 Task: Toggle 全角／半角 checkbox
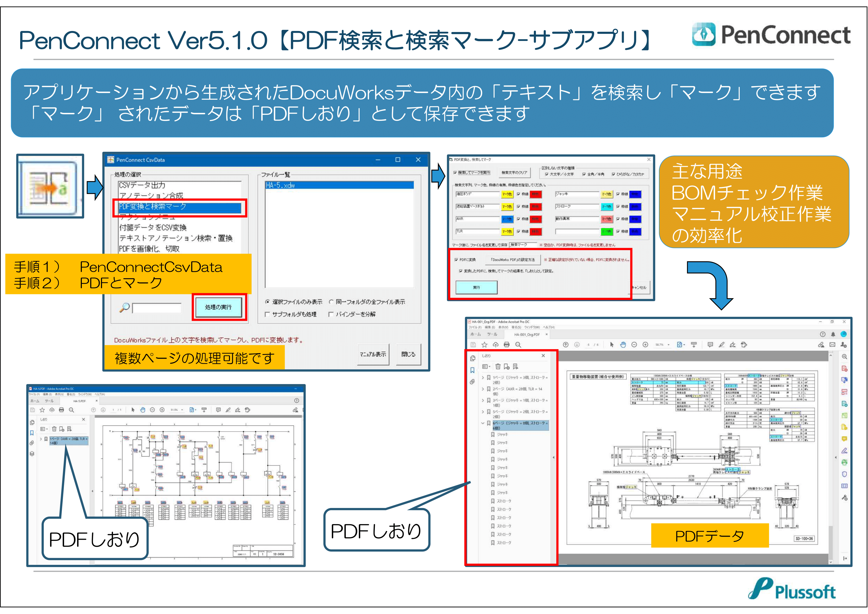[x=584, y=174]
